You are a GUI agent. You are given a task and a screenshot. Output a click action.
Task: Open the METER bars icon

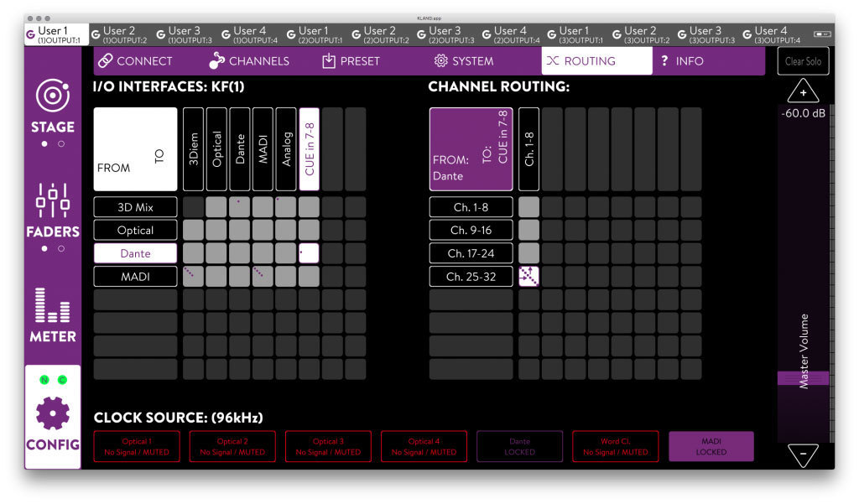click(52, 307)
